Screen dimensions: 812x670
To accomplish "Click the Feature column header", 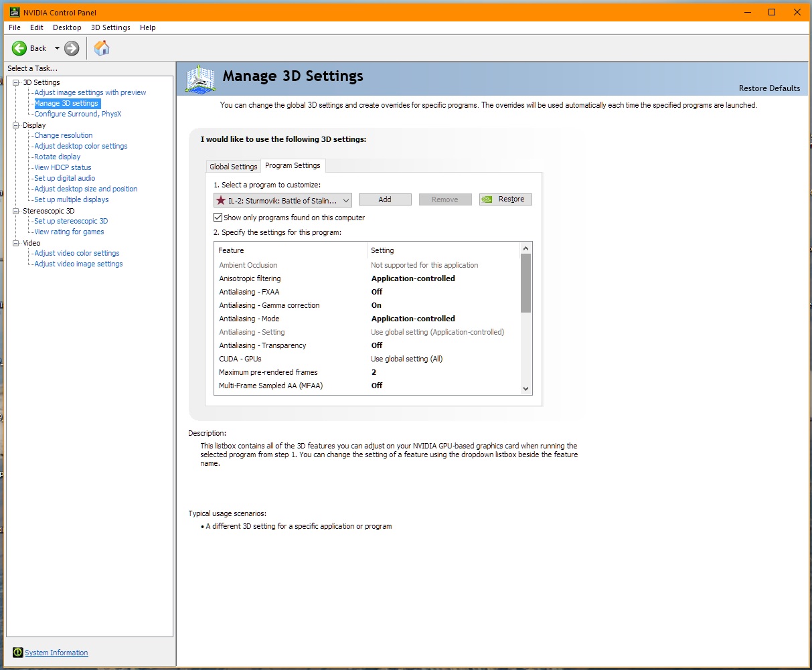I will (291, 250).
